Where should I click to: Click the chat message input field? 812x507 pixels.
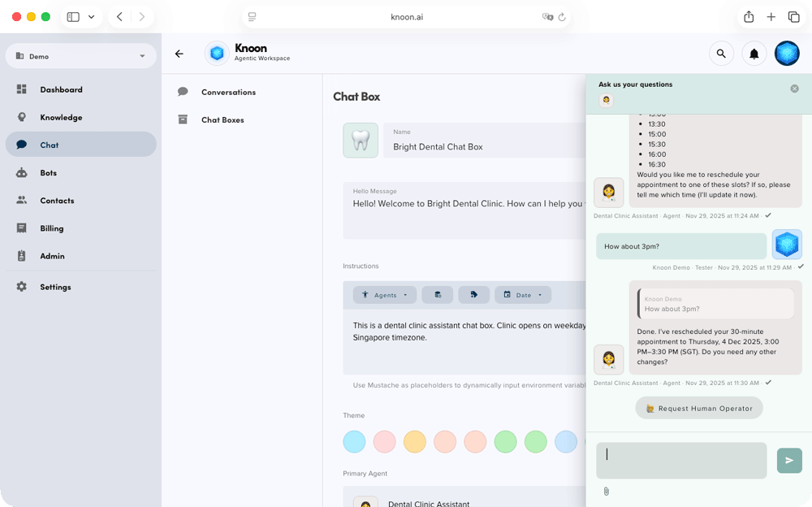(680, 460)
